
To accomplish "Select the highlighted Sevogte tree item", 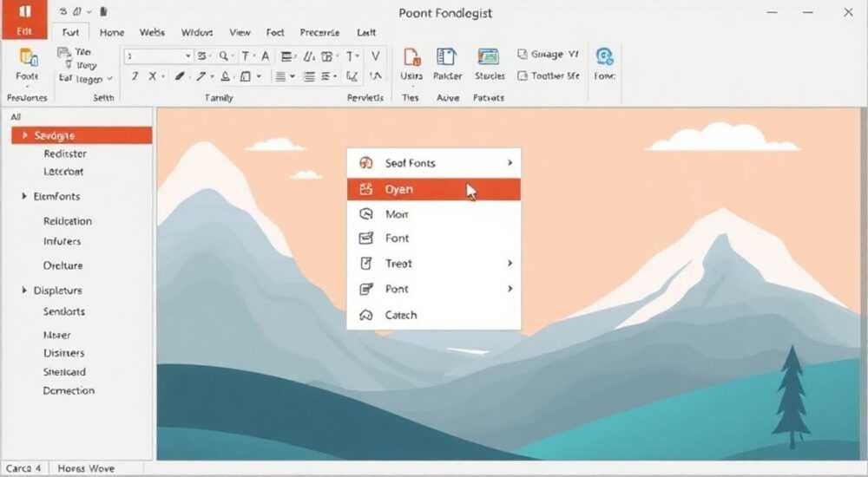I will [x=82, y=135].
